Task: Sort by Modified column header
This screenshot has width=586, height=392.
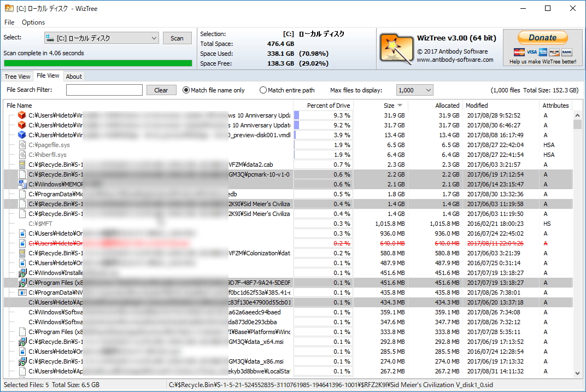Action: [501, 106]
